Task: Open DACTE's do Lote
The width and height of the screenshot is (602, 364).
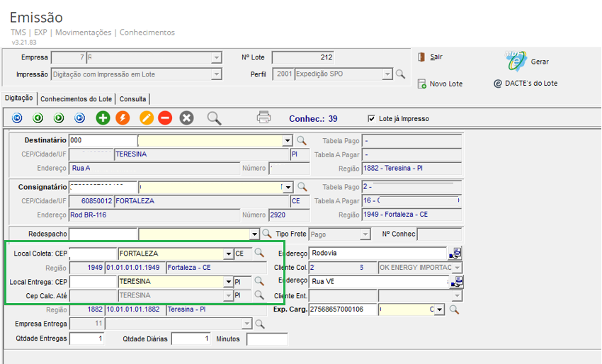Action: [x=525, y=84]
